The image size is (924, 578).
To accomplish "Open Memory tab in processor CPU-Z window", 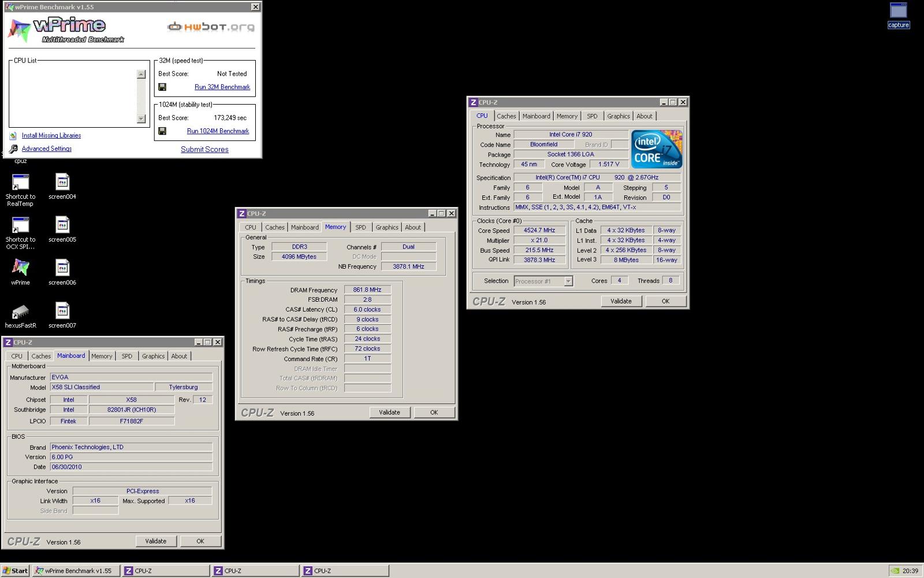I will click(x=567, y=116).
